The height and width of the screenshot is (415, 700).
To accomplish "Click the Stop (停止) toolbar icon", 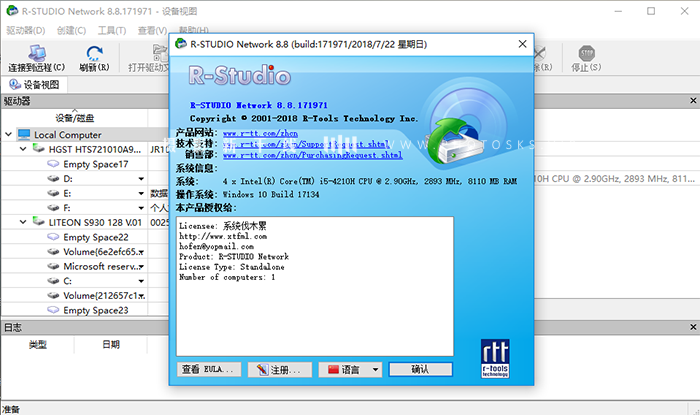I will click(587, 53).
